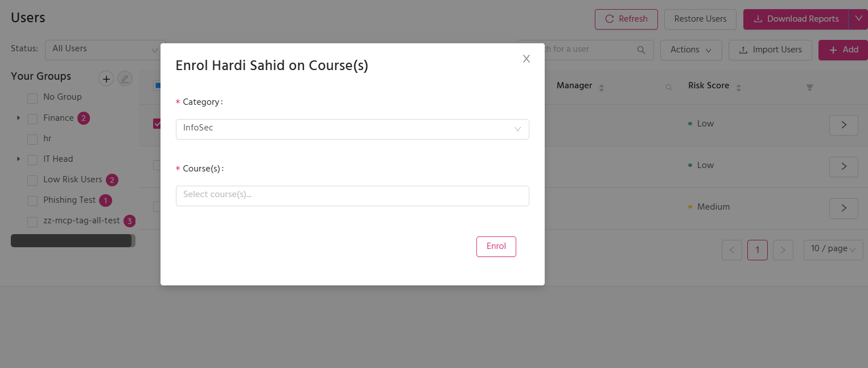Click the Select course(s) input field
The height and width of the screenshot is (368, 868).
(352, 195)
